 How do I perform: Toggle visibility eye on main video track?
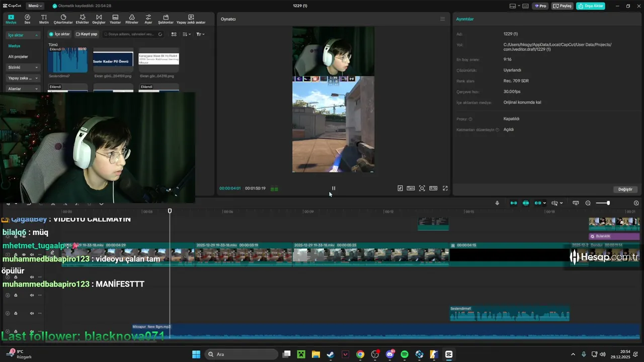click(24, 255)
